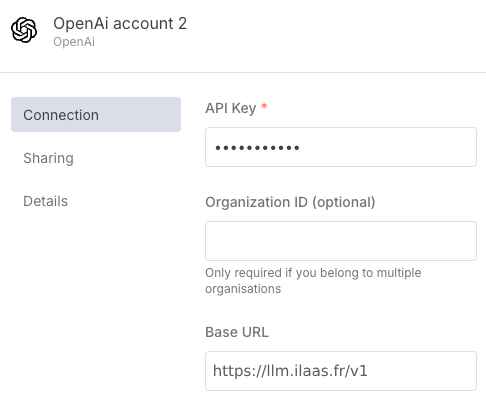The height and width of the screenshot is (402, 486).
Task: Focus the Base URL input field
Action: coord(341,371)
